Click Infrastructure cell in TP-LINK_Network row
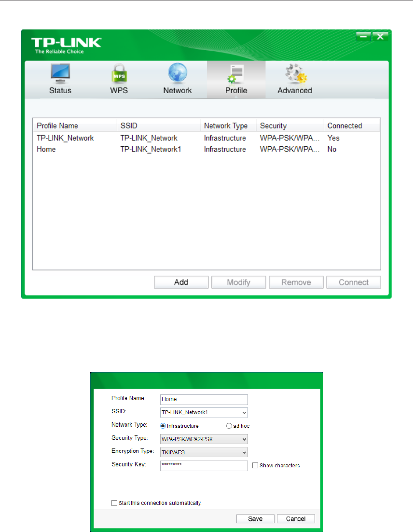The height and width of the screenshot is (532, 413). 225,138
